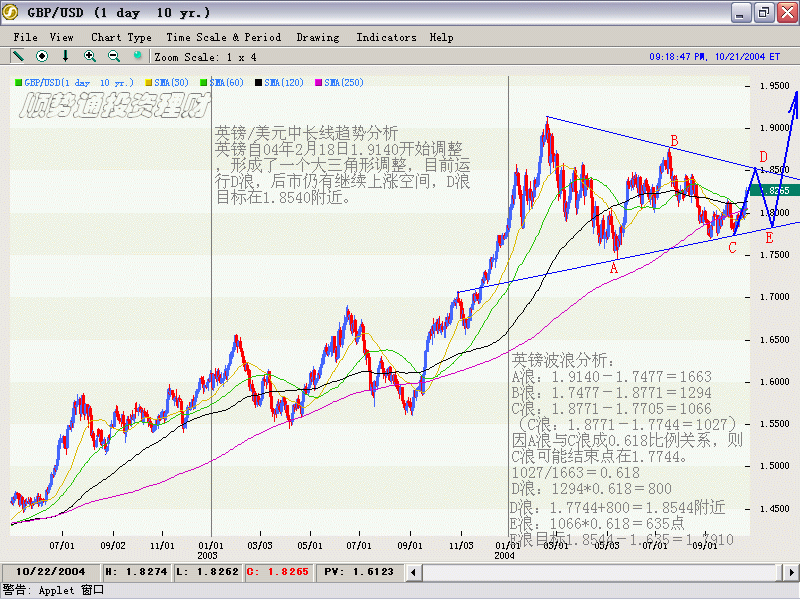Click the Help menu item
The height and width of the screenshot is (600, 800).
click(441, 37)
